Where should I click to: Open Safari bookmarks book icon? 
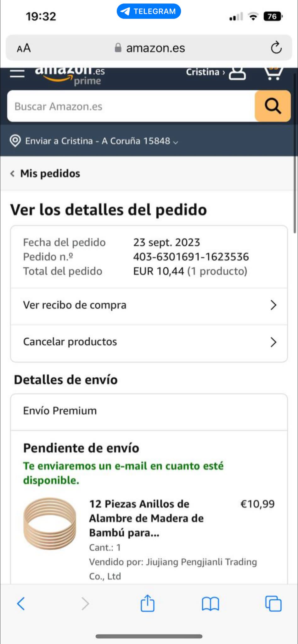(x=210, y=604)
